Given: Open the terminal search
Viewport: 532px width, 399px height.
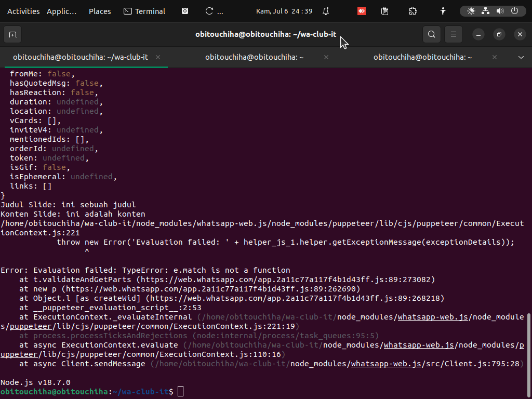Looking at the screenshot, I should click(431, 34).
